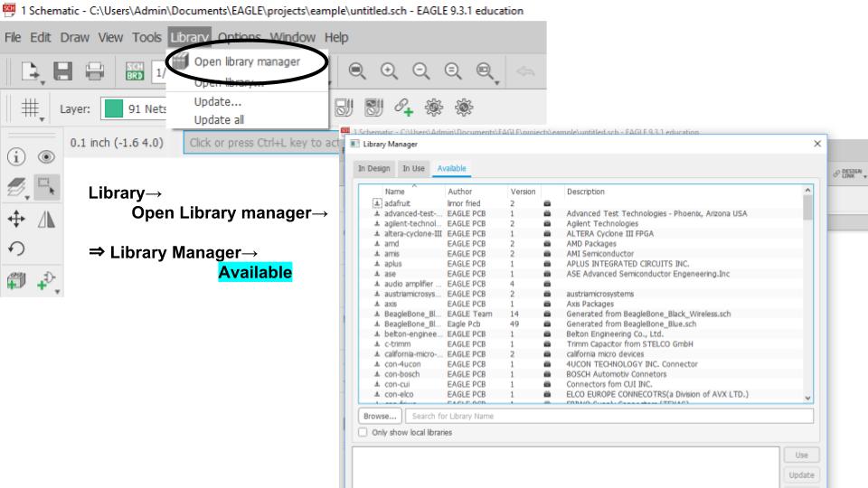868x488 pixels.
Task: Switch to board with SCH/BRD icon
Action: coord(135,71)
